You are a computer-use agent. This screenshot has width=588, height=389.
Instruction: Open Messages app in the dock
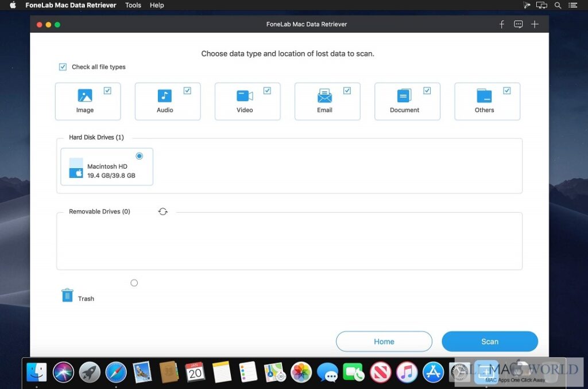tap(327, 372)
